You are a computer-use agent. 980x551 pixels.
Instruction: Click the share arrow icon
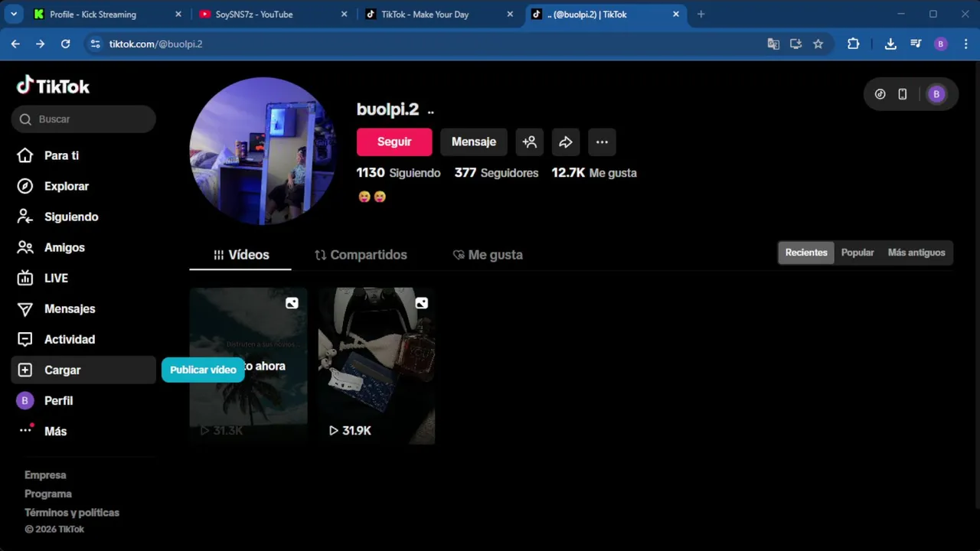pyautogui.click(x=566, y=142)
